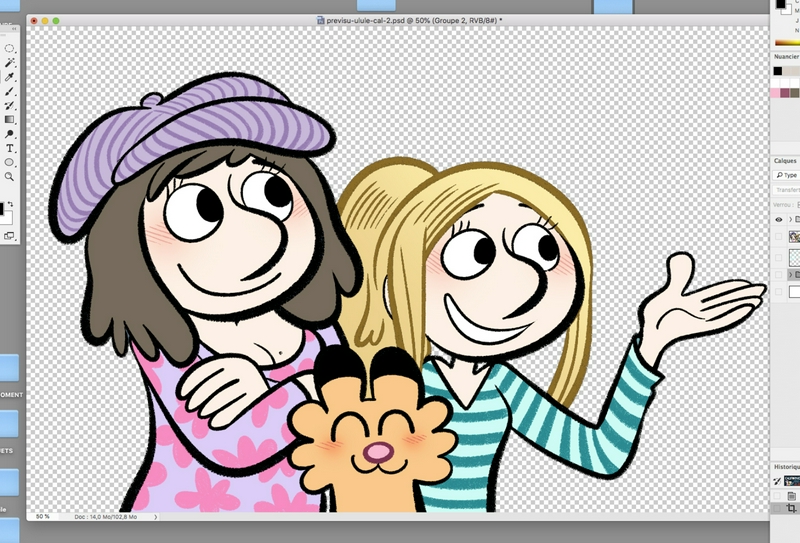Show the hidden second layer in Calques
Screen dimensions: 800x543
pos(779,237)
